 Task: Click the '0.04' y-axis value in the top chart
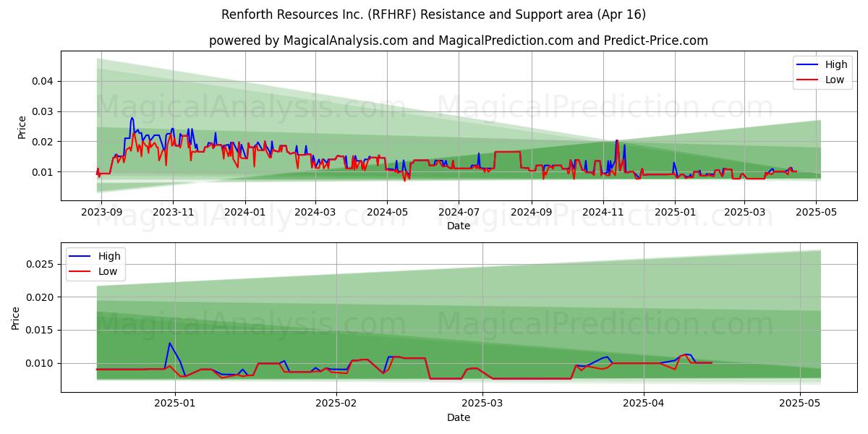43,81
